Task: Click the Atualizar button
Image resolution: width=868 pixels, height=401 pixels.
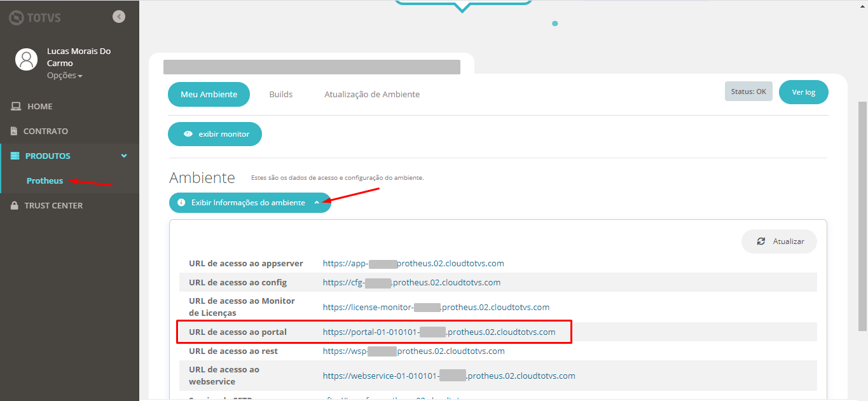Action: pyautogui.click(x=779, y=241)
